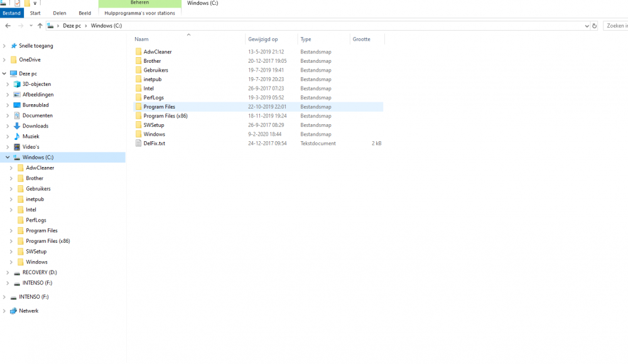Select INTENSO (F:) under Deze pc
The image size is (628, 364).
(37, 282)
